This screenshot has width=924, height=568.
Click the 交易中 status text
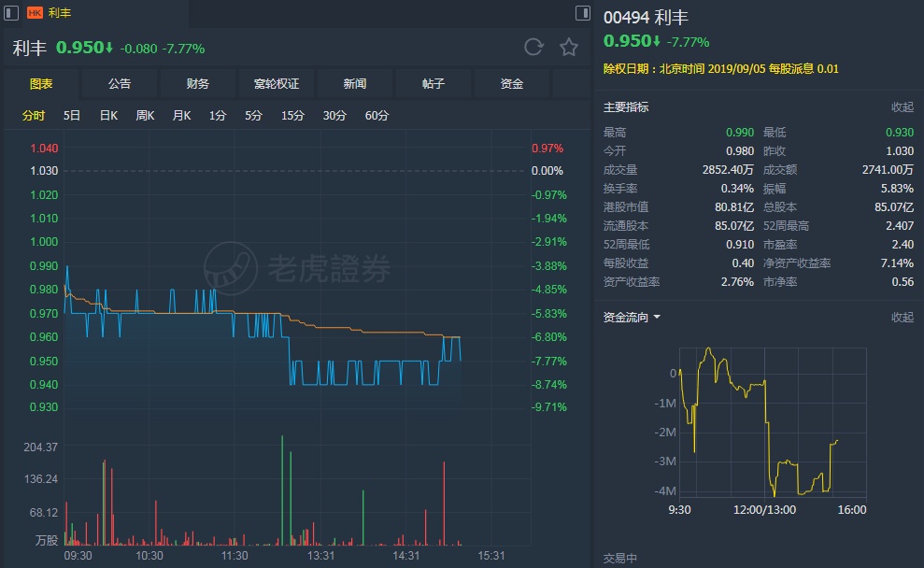coord(620,558)
